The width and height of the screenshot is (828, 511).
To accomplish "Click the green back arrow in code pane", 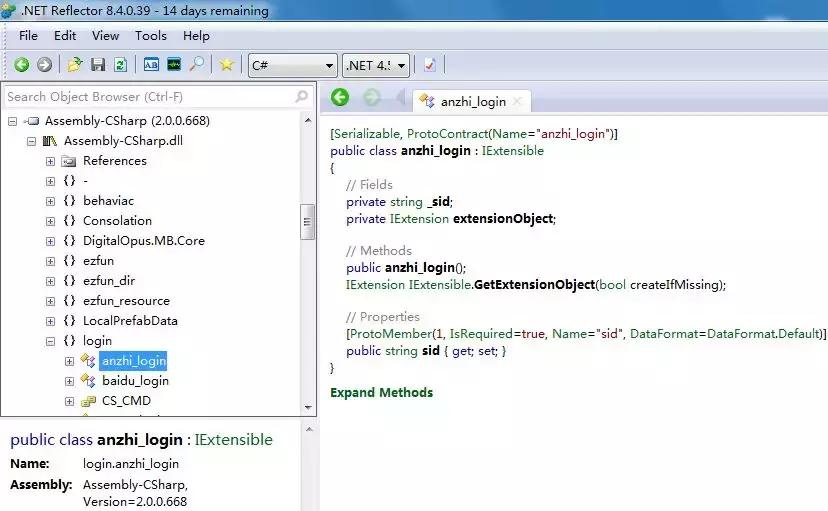I will point(340,98).
